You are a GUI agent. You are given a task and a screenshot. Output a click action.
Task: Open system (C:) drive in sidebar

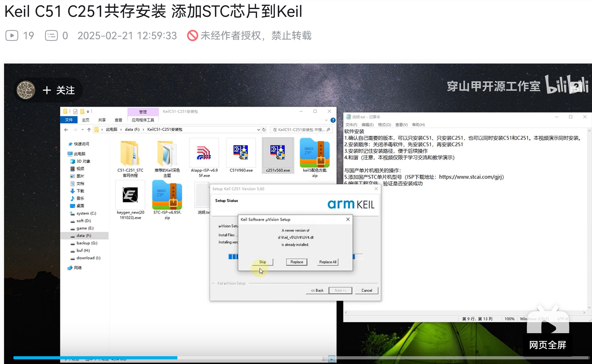[83, 213]
